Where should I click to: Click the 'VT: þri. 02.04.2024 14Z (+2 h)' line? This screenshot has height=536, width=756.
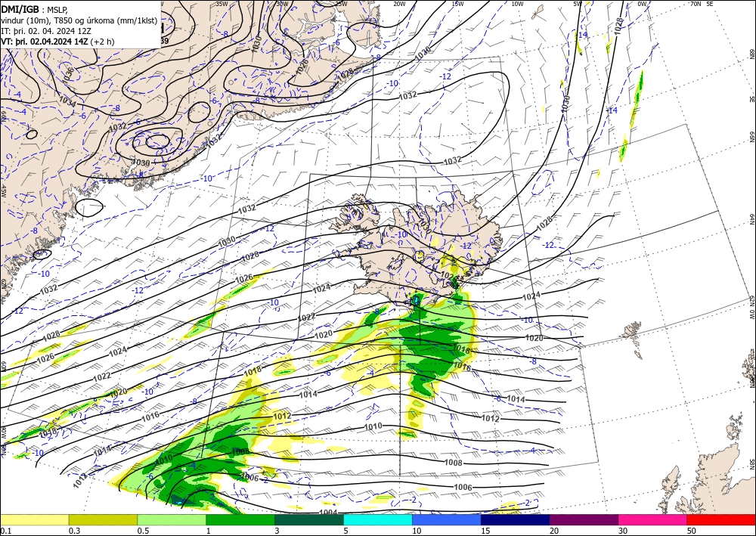click(x=58, y=42)
